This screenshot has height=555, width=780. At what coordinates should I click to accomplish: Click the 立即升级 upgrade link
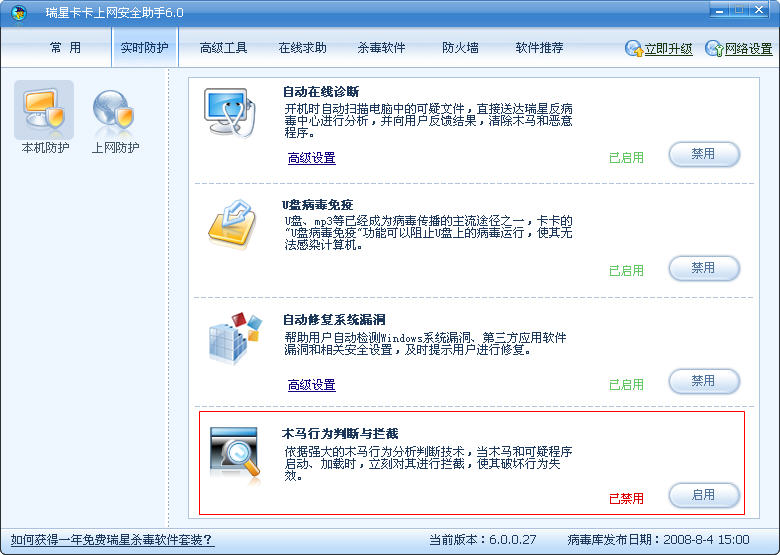tap(669, 49)
